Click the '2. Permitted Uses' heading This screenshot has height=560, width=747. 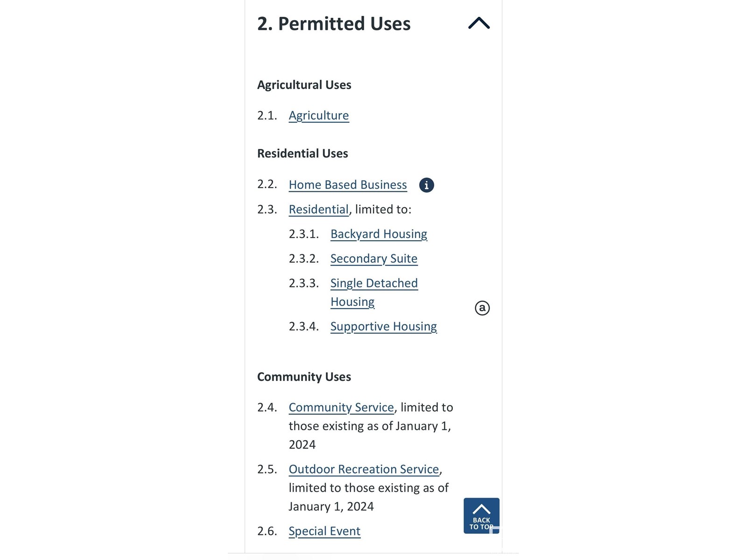[x=334, y=24]
